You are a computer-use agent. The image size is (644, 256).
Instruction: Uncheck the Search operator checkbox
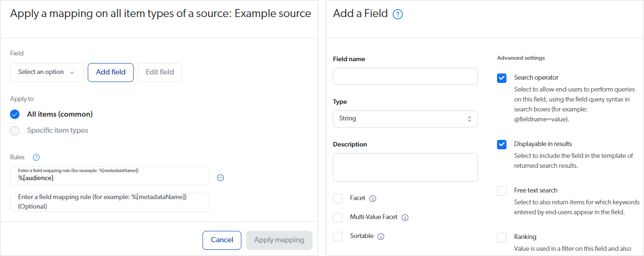(502, 78)
